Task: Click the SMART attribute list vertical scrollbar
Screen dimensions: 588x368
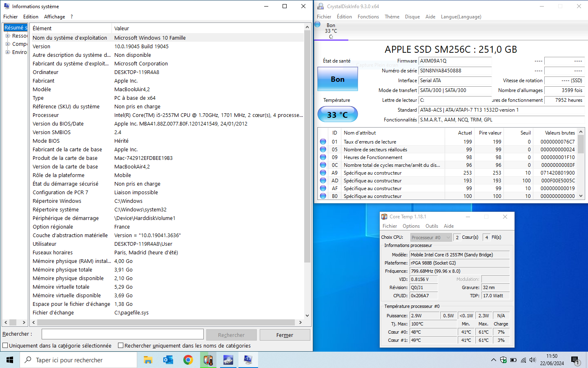Action: [581, 145]
